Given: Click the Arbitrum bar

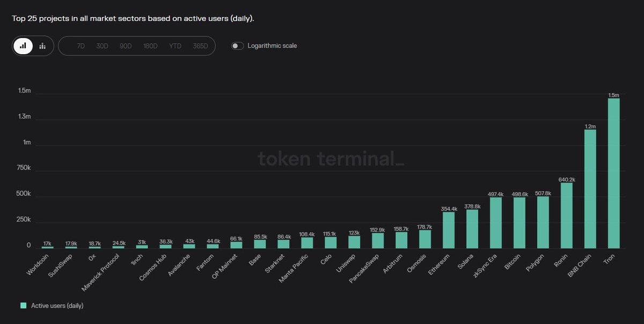Looking at the screenshot, I should [x=401, y=240].
